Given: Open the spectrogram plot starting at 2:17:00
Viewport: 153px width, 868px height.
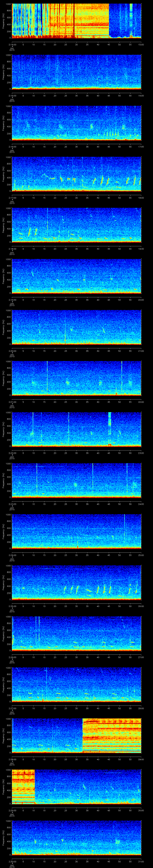Looking at the screenshot, I should (x=76, y=174).
